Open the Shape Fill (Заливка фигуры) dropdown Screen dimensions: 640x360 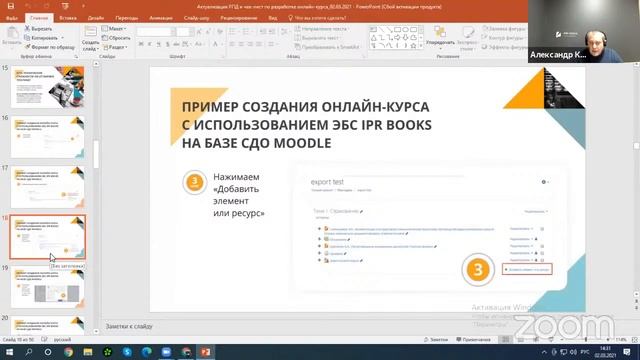point(504,29)
